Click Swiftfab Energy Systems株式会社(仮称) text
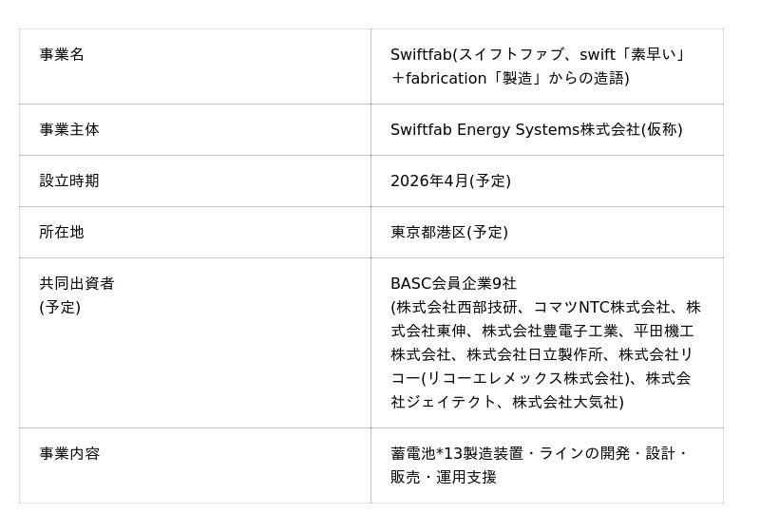 536,130
